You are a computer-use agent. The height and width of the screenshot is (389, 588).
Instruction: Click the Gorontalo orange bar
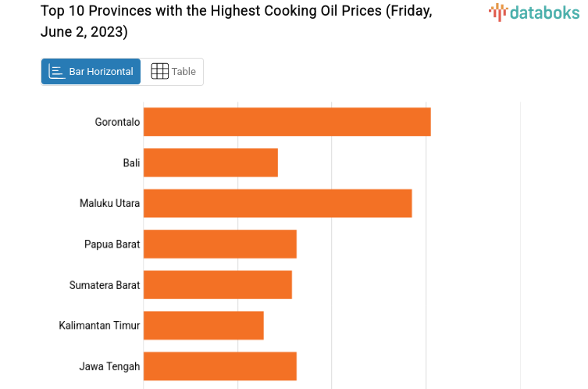(287, 122)
